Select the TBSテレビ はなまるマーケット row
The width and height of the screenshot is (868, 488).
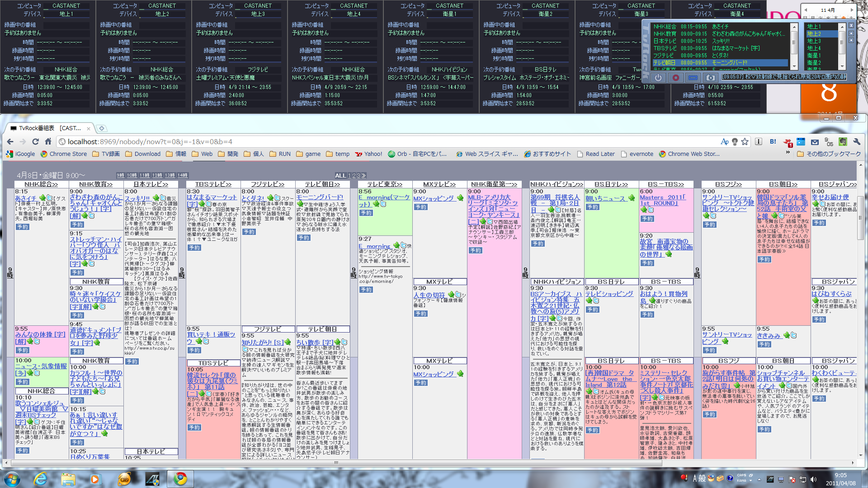[720, 48]
